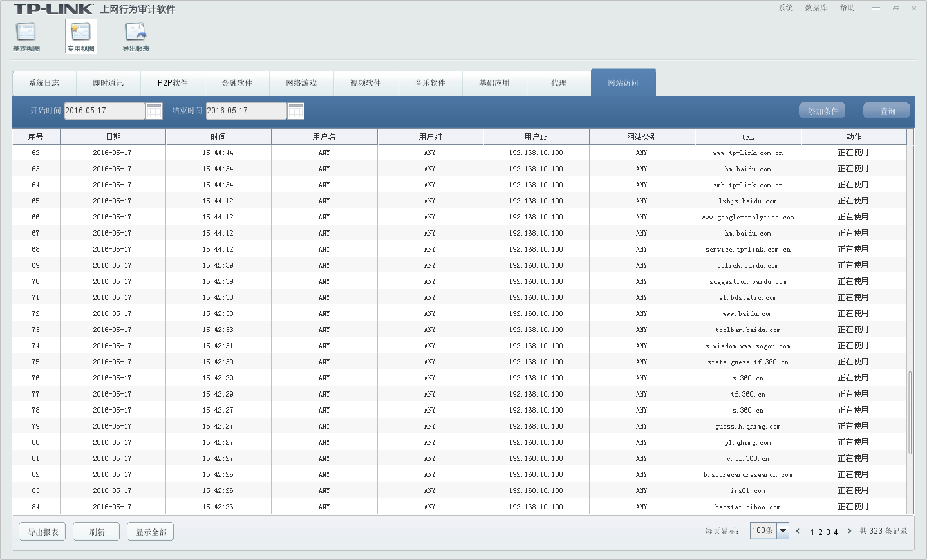Click the bottom 导出报表 button

[x=42, y=532]
